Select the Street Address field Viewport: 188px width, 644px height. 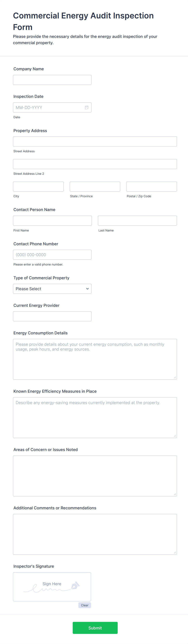95,142
